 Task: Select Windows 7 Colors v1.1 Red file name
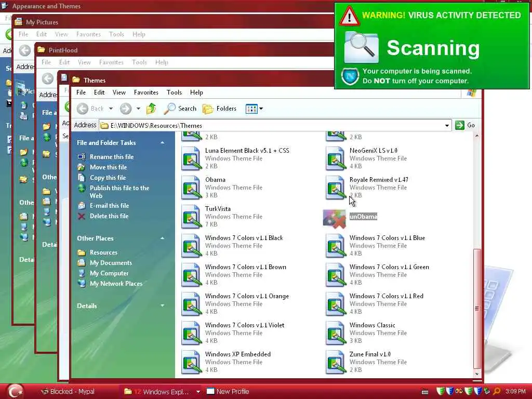click(387, 296)
